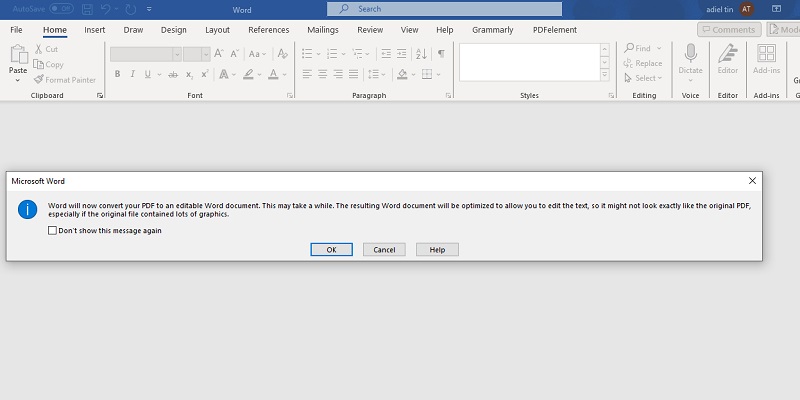
Task: Apply paragraph shading color
Action: [x=402, y=74]
